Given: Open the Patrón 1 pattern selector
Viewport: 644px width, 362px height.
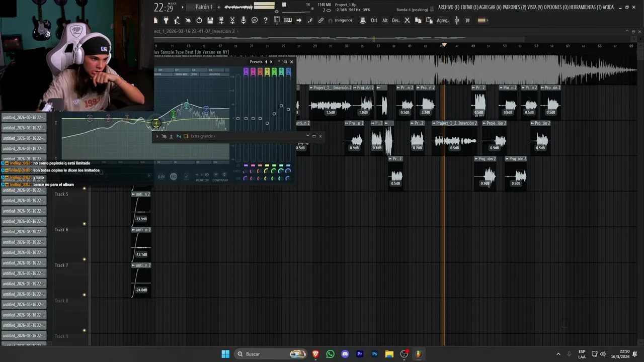Looking at the screenshot, I should (x=204, y=7).
